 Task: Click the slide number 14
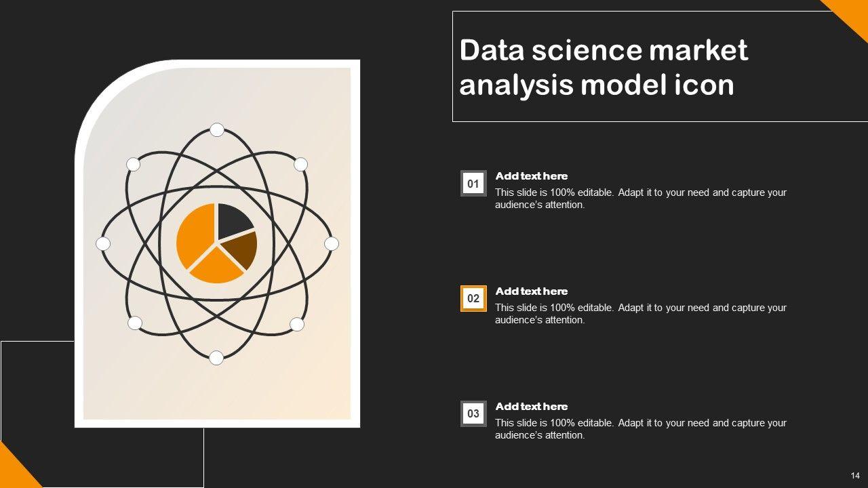tap(855, 476)
